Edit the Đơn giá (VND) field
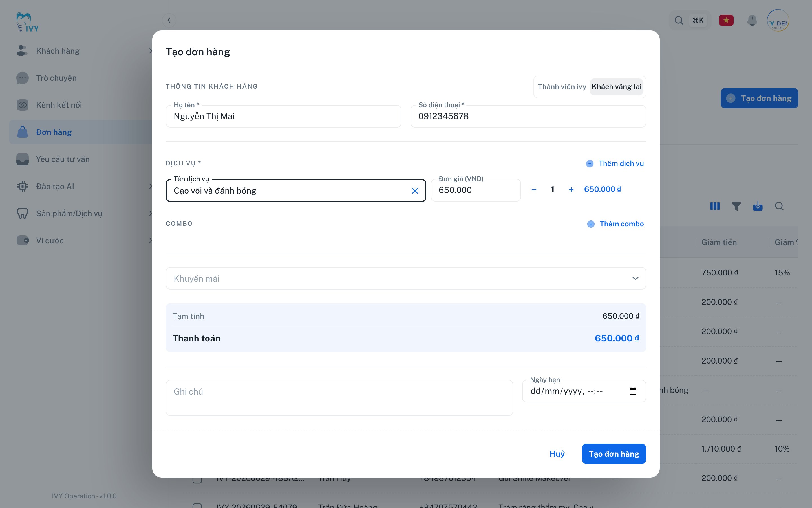This screenshot has width=812, height=508. tap(476, 190)
